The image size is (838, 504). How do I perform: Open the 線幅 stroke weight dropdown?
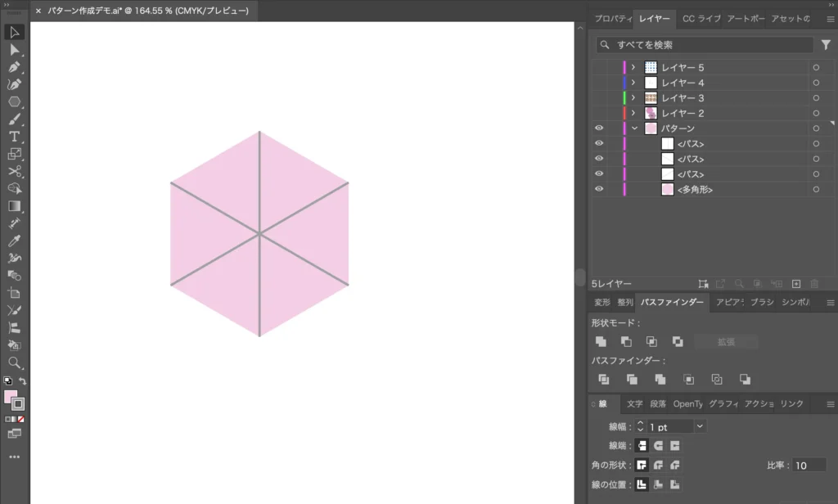[x=700, y=426]
